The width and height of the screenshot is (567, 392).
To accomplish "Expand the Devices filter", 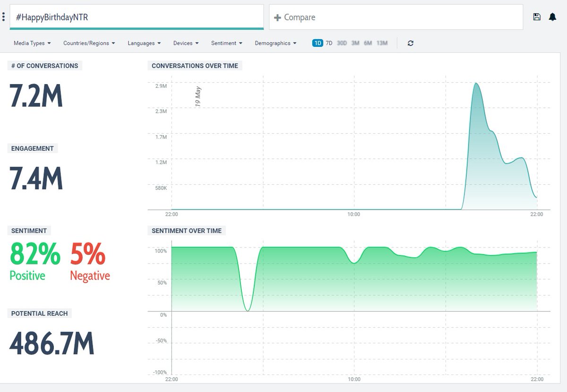I will click(x=186, y=43).
